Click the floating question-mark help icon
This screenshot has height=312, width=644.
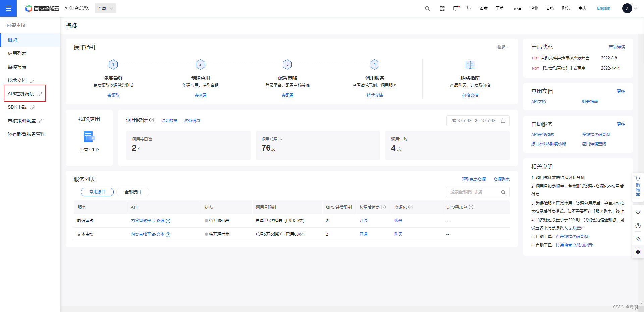point(638,226)
